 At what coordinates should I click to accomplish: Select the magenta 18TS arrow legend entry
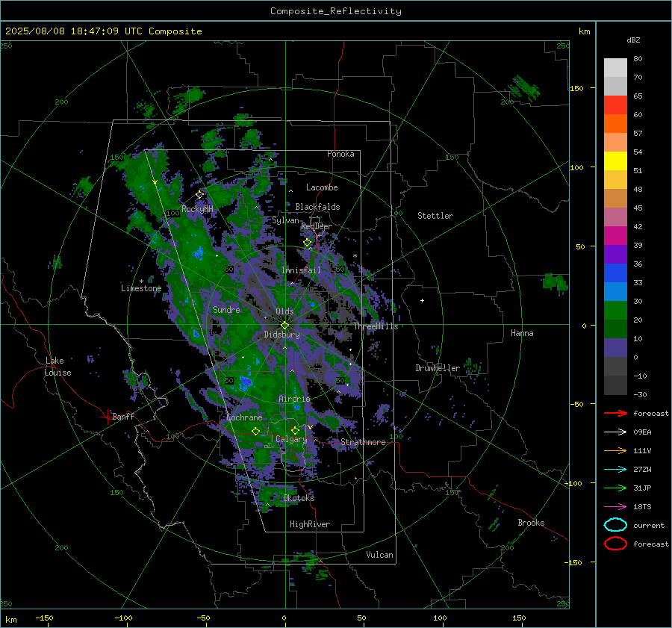615,507
